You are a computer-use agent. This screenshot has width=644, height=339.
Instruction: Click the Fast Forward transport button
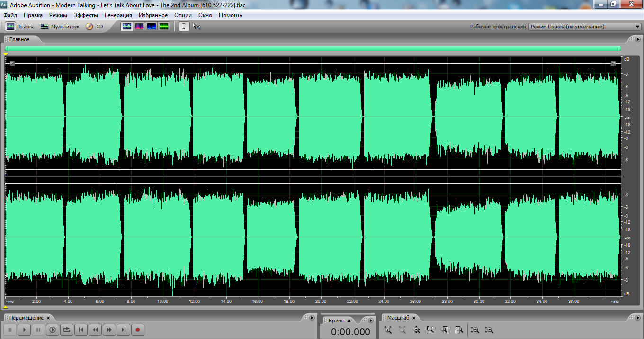tap(109, 330)
